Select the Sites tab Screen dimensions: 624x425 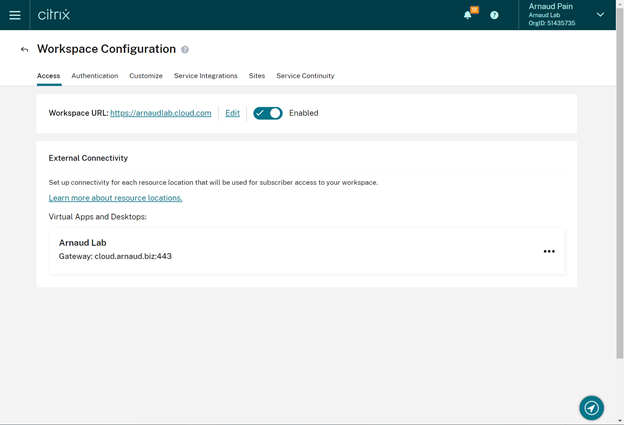pos(257,76)
